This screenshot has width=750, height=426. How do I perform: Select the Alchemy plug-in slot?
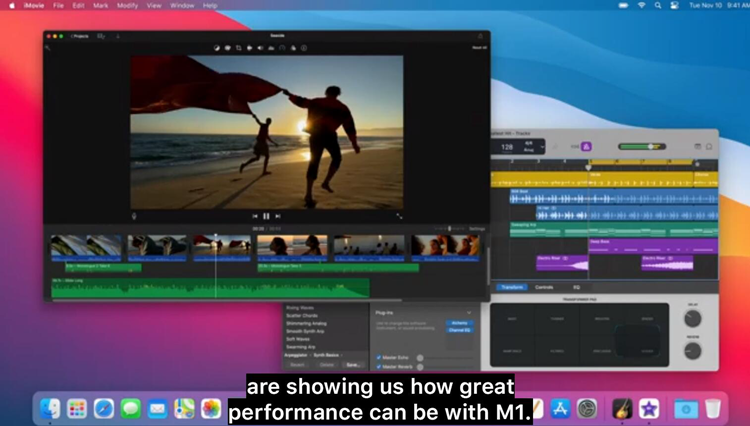[x=459, y=323]
